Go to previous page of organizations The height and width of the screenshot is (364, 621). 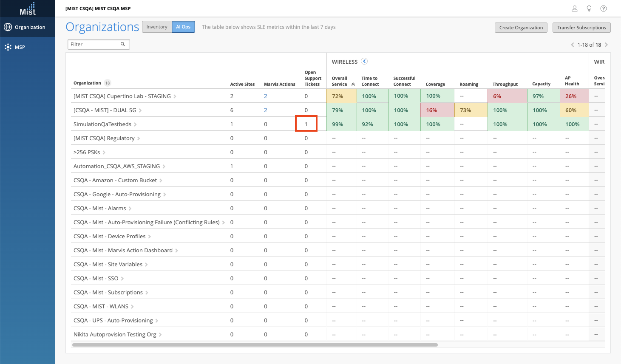tap(572, 45)
